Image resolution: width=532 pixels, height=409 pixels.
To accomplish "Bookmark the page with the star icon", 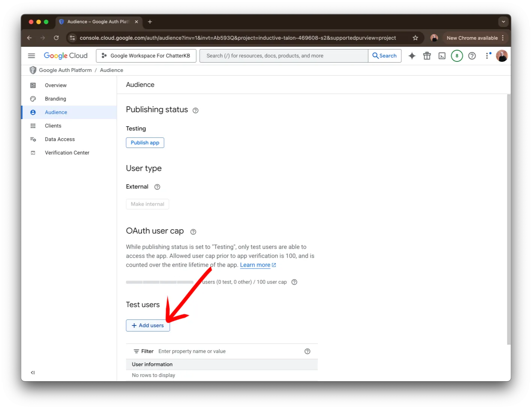I will [415, 38].
